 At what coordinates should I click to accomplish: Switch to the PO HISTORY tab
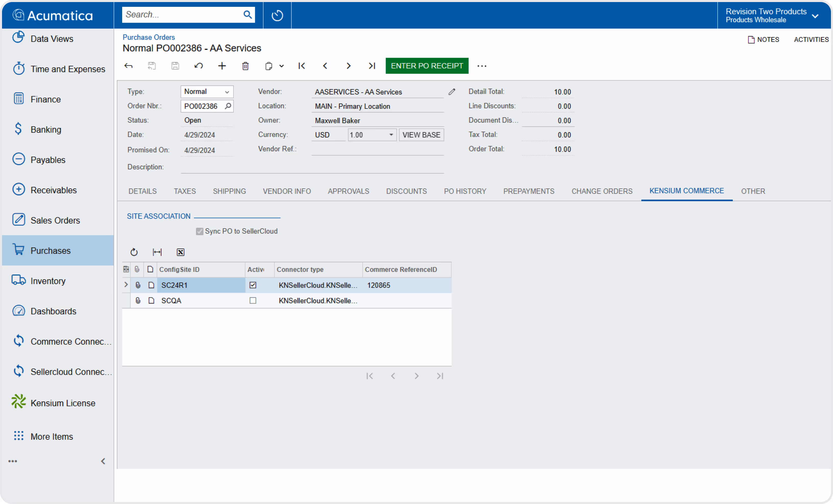coord(465,191)
